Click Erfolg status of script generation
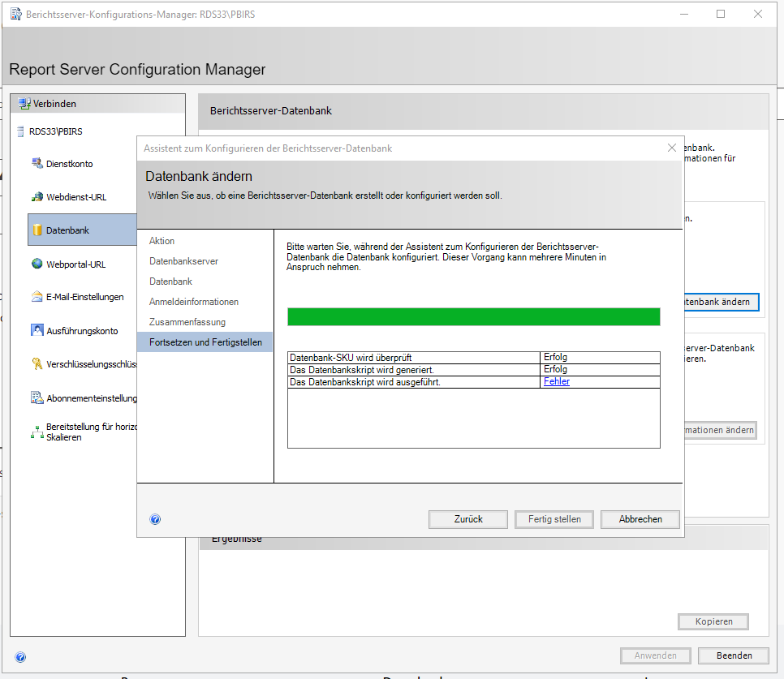 [x=555, y=369]
